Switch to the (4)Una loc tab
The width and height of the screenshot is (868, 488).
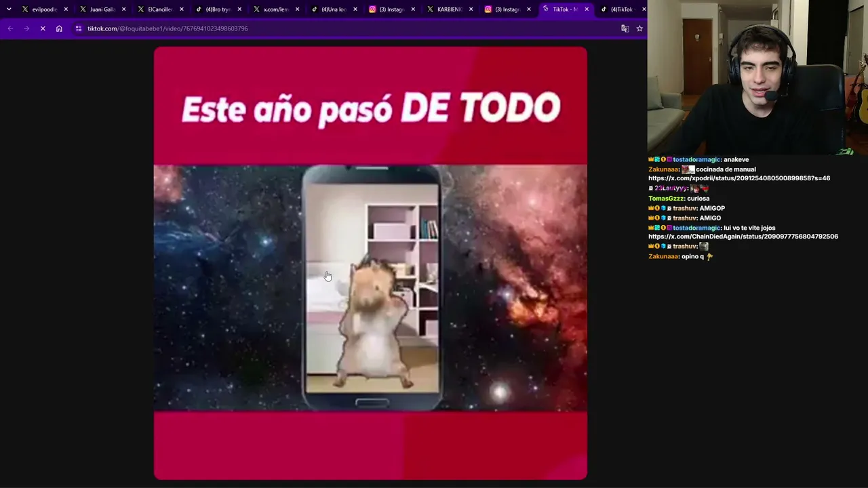pos(334,9)
